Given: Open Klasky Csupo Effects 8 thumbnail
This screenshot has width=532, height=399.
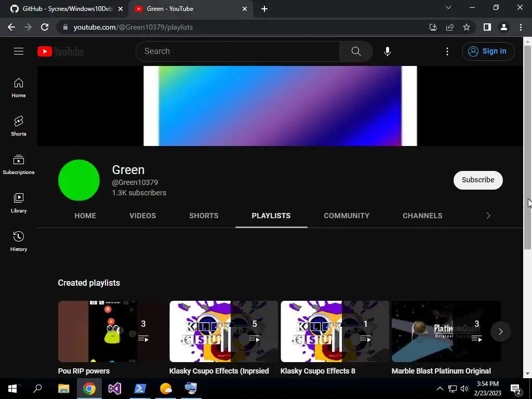Looking at the screenshot, I should [335, 331].
